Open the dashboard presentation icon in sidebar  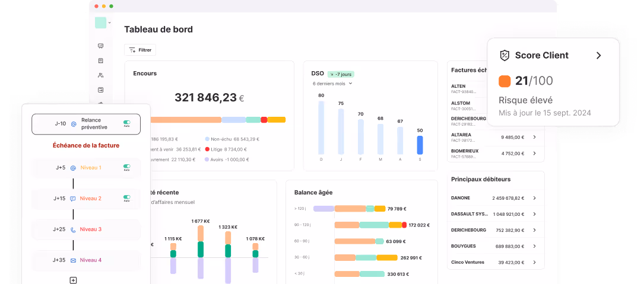pyautogui.click(x=101, y=46)
